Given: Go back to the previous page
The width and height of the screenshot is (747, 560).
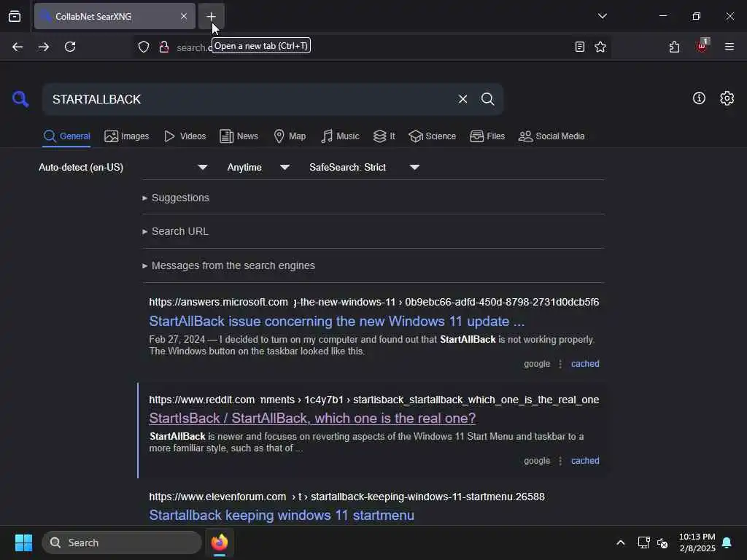Looking at the screenshot, I should click(x=18, y=47).
